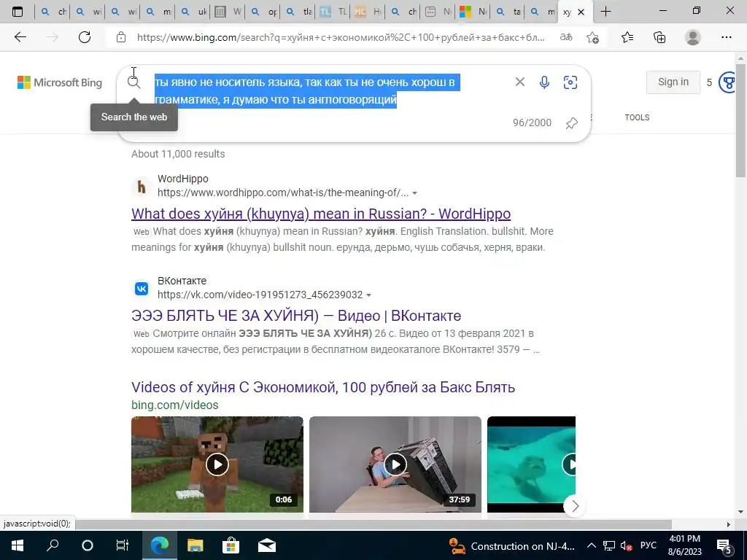Clear the Bing search box text

[519, 82]
